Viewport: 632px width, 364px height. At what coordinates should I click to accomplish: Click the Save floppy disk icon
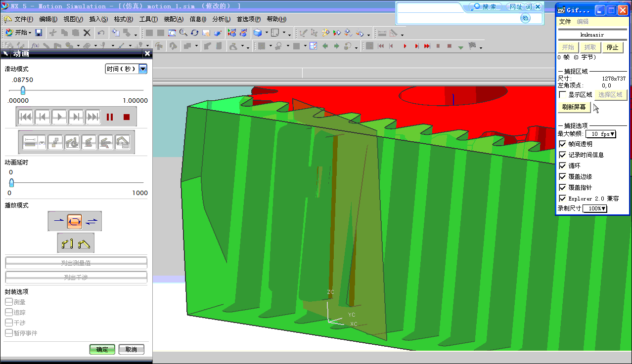(x=39, y=33)
